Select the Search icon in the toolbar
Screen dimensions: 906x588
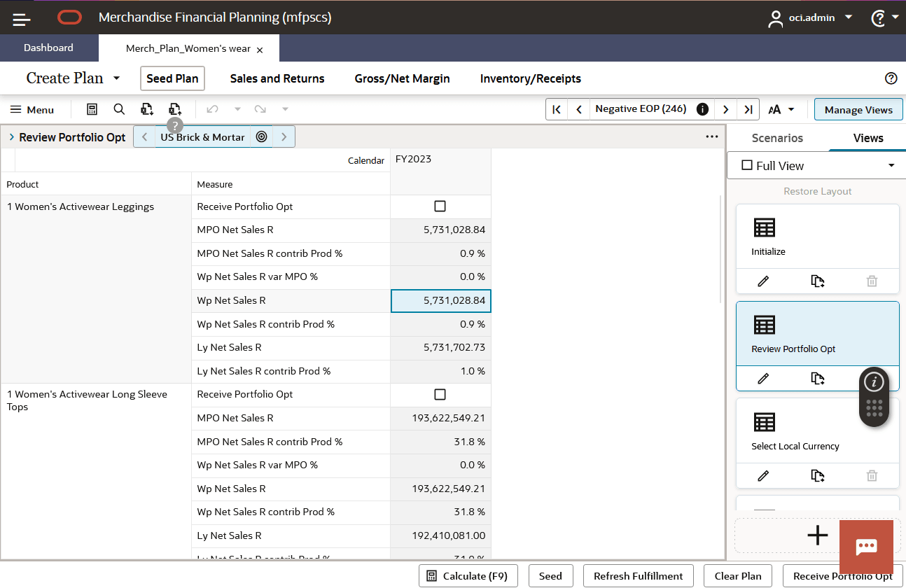click(119, 109)
